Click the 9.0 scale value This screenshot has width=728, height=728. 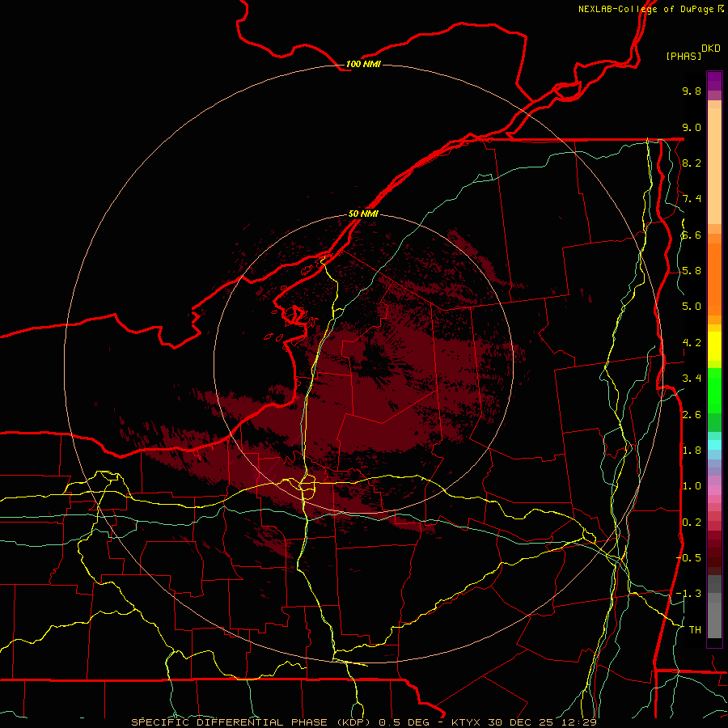[692, 127]
